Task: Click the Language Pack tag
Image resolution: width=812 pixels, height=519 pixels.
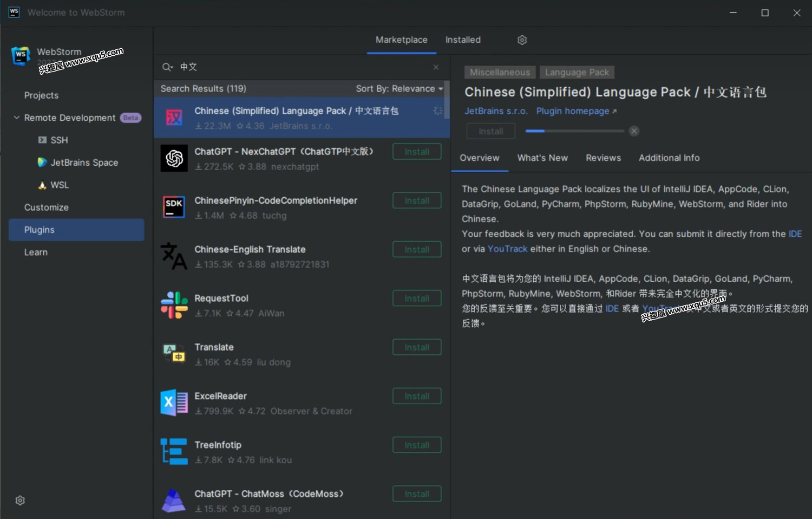Action: [x=577, y=72]
